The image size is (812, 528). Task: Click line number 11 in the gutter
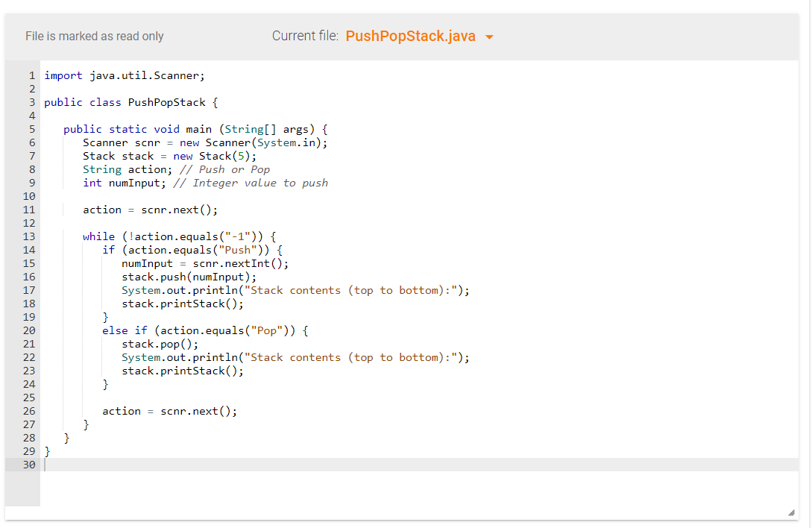click(29, 210)
